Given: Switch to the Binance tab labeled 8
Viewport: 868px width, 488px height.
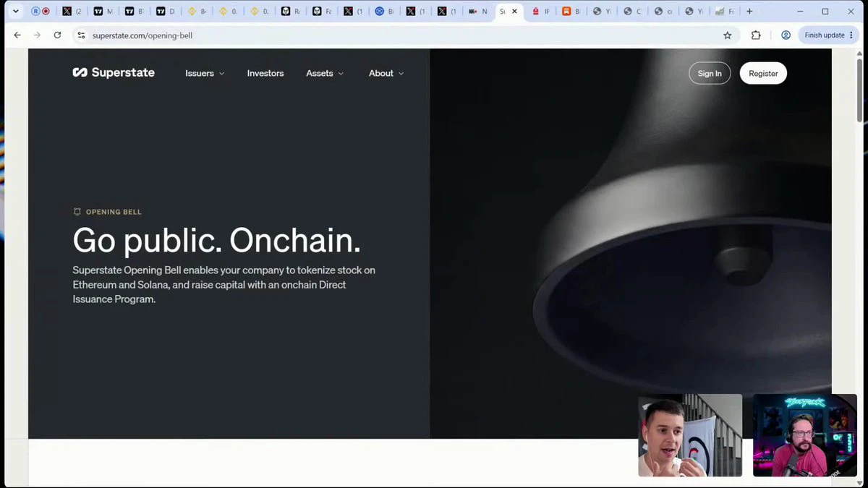Looking at the screenshot, I should pyautogui.click(x=197, y=12).
